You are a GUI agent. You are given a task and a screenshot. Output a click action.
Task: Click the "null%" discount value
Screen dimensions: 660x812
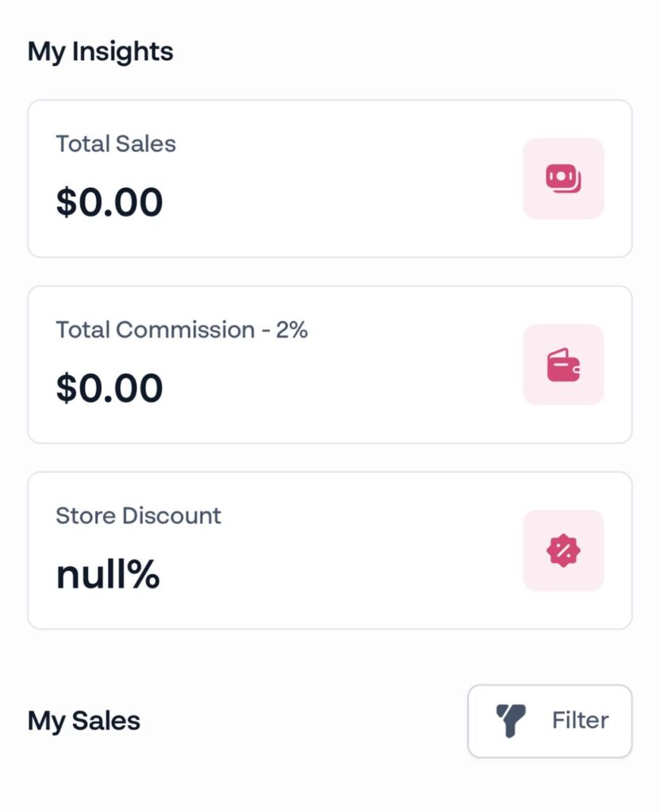pos(108,575)
